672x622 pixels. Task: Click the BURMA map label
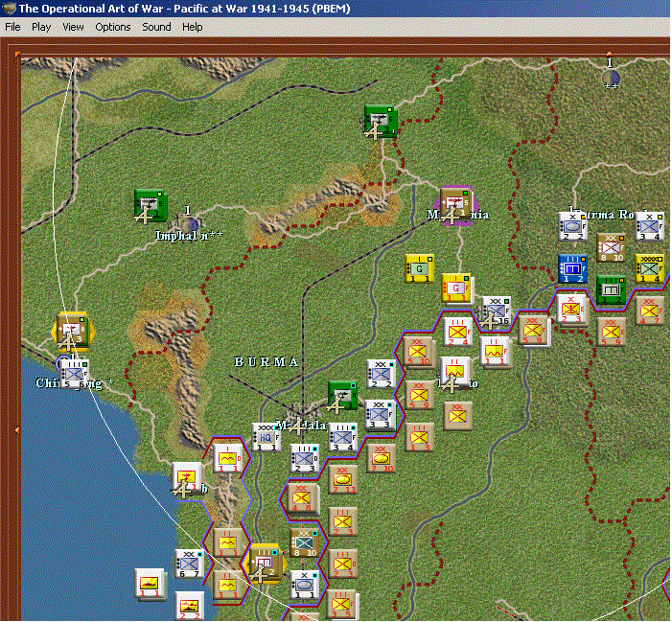[x=266, y=362]
